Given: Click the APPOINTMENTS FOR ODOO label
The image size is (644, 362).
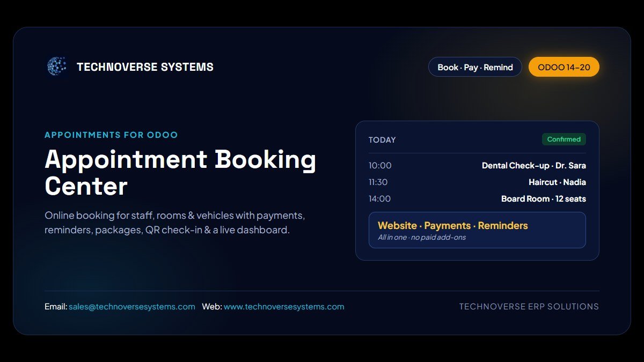Looking at the screenshot, I should pos(111,135).
